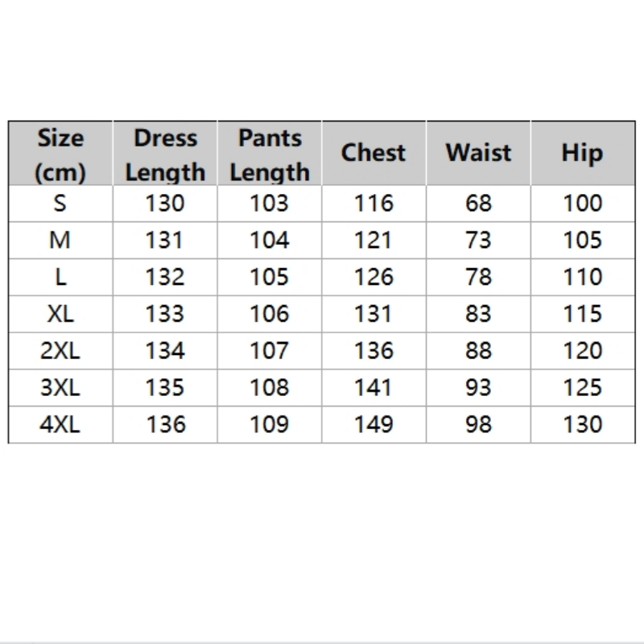This screenshot has height=644, width=644.
Task: Click chest value 126 for L
Action: (374, 277)
